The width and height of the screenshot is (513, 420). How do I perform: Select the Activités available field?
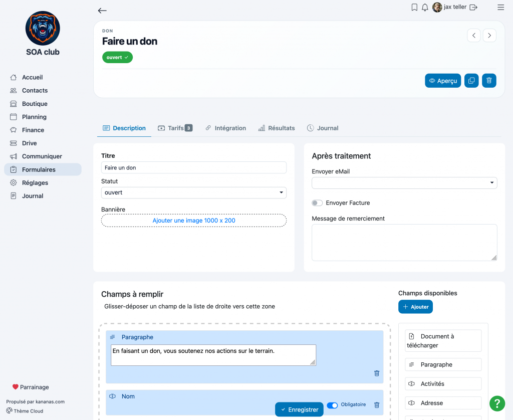[x=443, y=383]
